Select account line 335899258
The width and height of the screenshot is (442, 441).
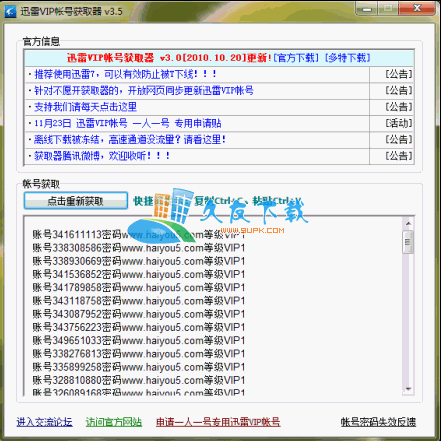(x=139, y=367)
